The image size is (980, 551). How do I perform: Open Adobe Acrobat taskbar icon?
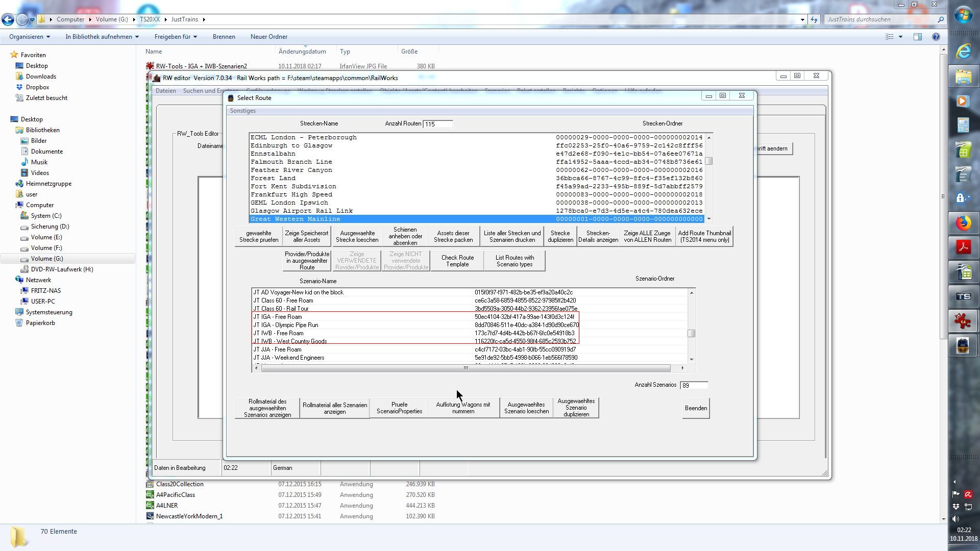[x=963, y=247]
